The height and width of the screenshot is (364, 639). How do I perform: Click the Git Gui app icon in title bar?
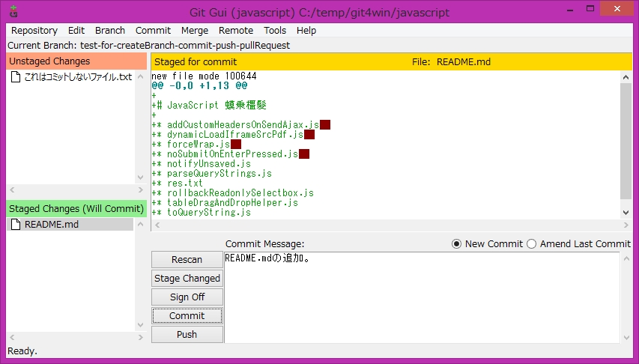(13, 12)
